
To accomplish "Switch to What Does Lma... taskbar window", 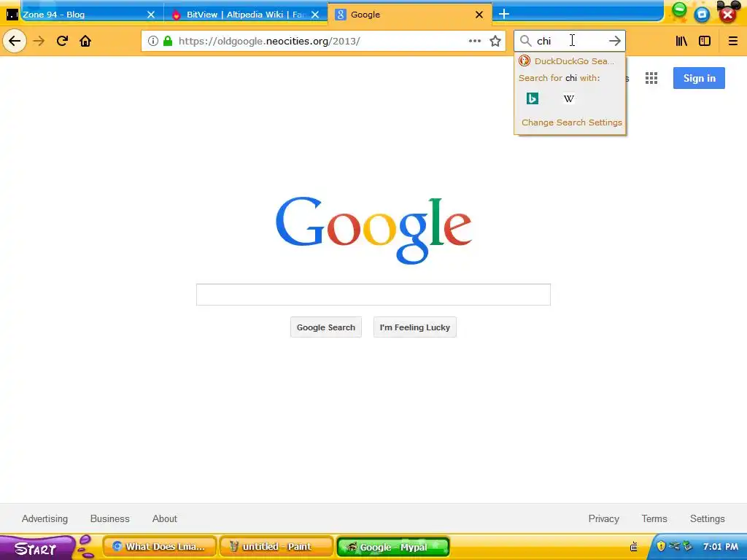I will tap(160, 547).
